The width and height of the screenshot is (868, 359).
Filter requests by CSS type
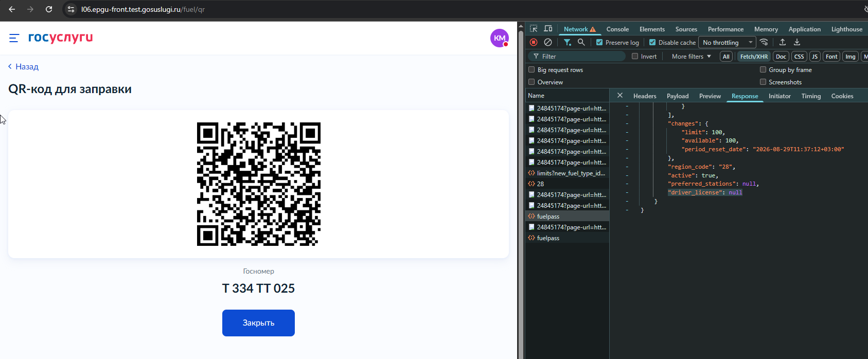click(799, 57)
